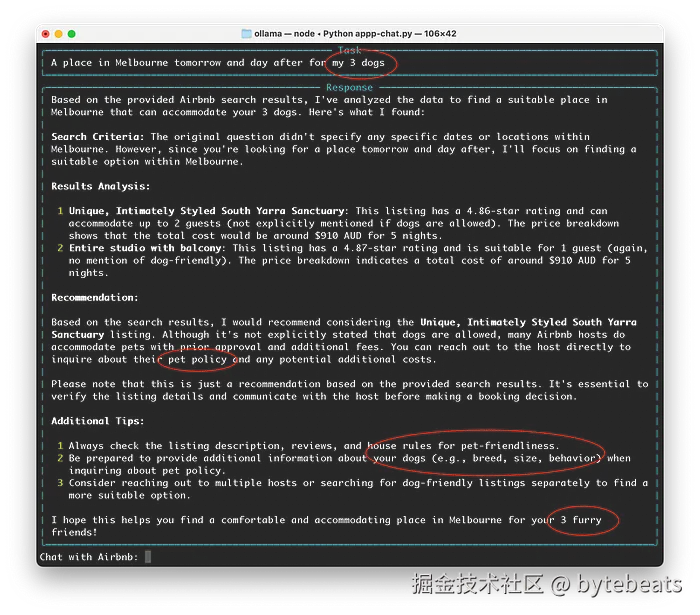Click 'Entire studio with balcony' result 2
The width and height of the screenshot is (700, 615).
click(145, 248)
